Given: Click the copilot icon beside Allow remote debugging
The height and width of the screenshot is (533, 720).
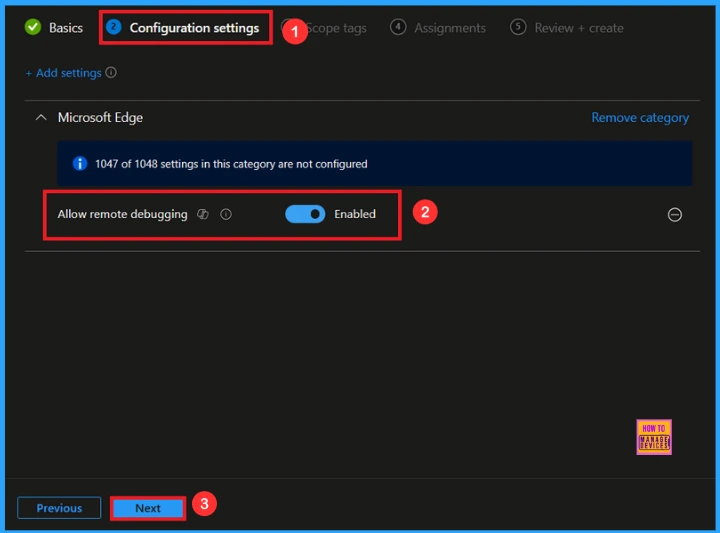Looking at the screenshot, I should tap(203, 214).
